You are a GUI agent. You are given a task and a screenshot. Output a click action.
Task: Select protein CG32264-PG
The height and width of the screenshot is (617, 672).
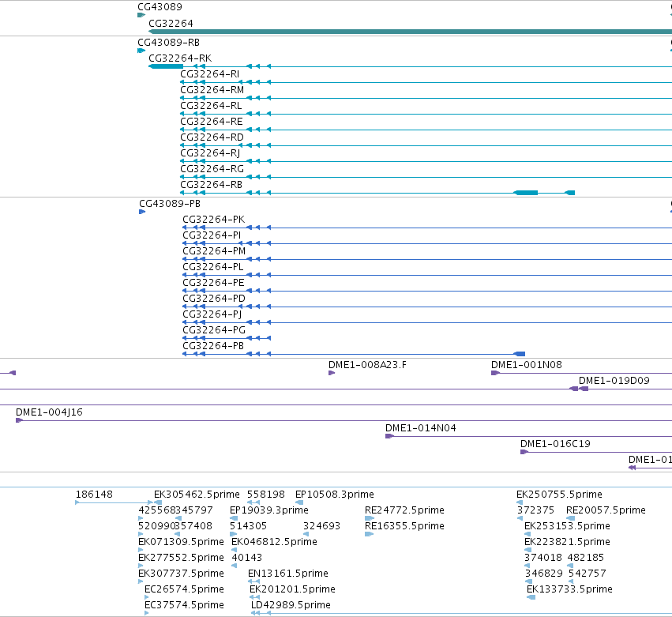[x=214, y=330]
